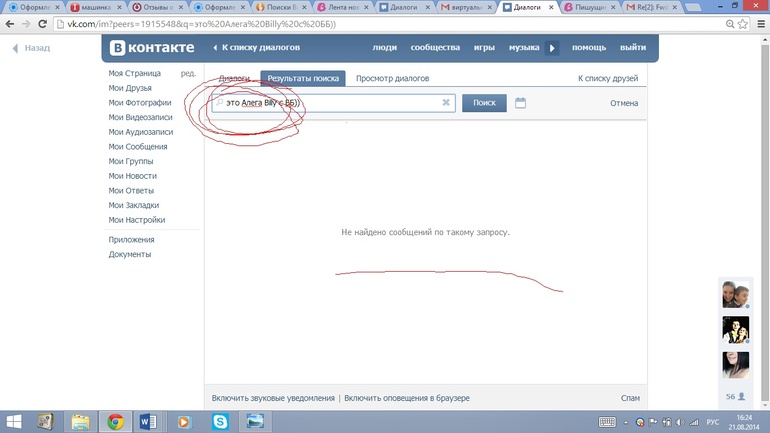Open the Windows Start button

[x=14, y=422]
